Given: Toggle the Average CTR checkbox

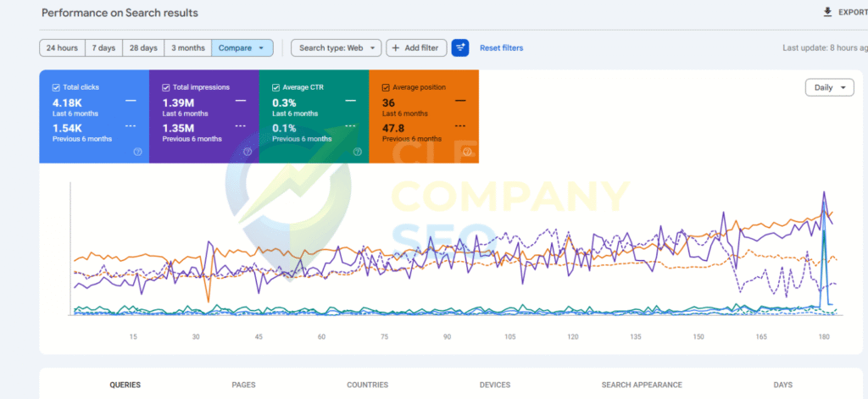Looking at the screenshot, I should click(x=275, y=87).
